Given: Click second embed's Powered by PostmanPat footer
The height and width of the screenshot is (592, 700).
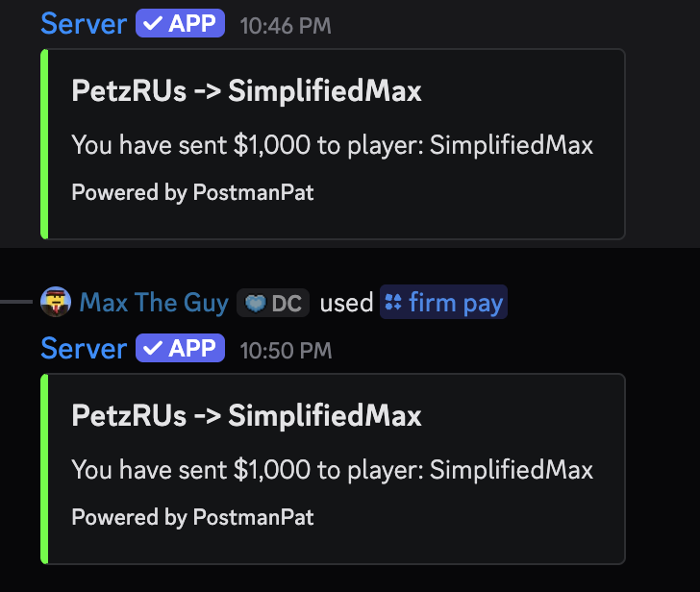Looking at the screenshot, I should point(192,517).
